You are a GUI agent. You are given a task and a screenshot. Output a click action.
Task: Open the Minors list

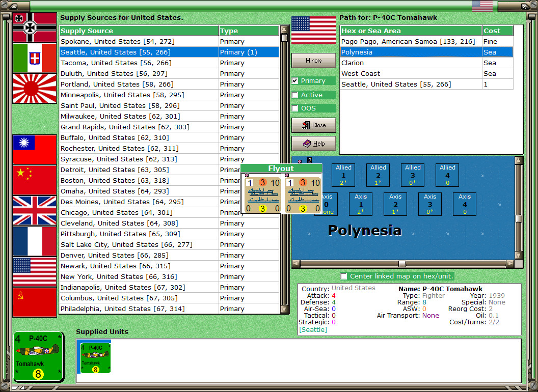(314, 61)
